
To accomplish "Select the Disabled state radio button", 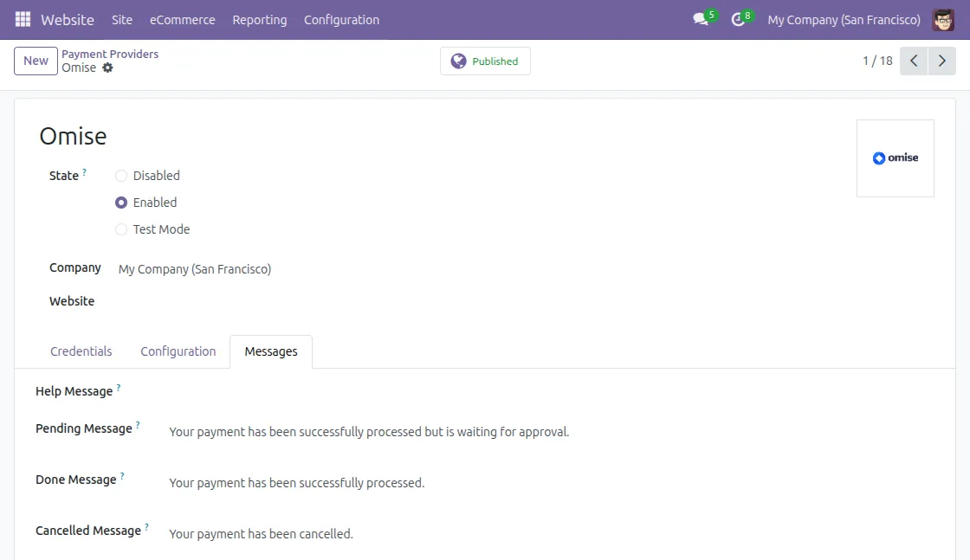I will (x=121, y=175).
